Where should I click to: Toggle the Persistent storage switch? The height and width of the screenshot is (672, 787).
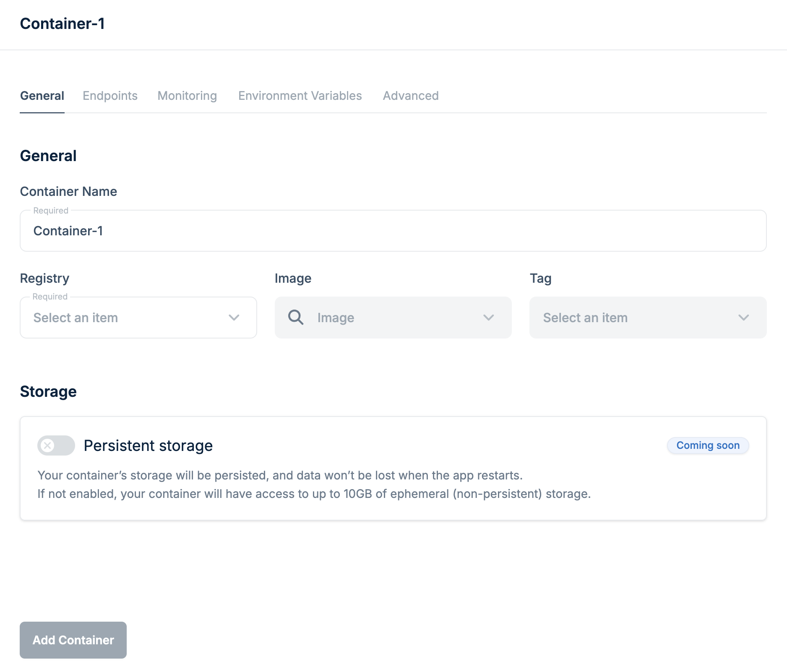(x=56, y=445)
